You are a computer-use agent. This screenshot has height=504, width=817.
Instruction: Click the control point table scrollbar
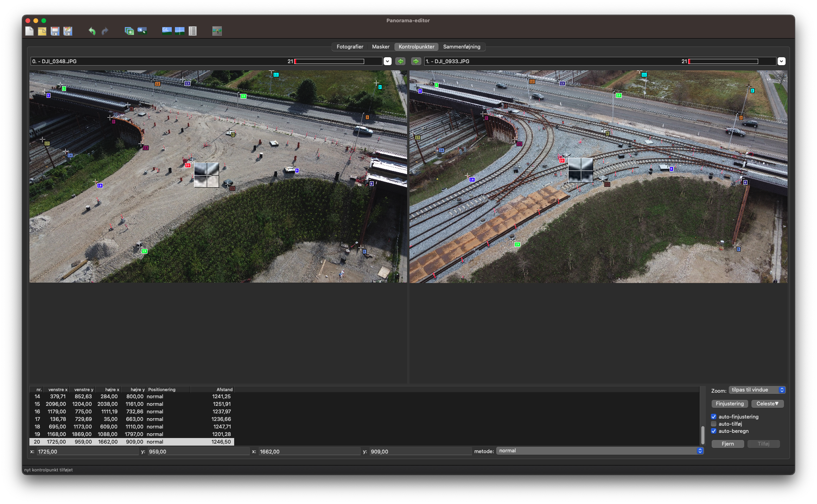pos(703,434)
